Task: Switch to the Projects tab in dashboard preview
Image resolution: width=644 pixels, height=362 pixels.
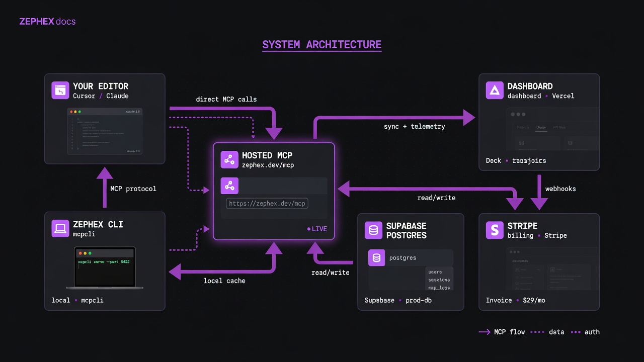Action: 523,127
